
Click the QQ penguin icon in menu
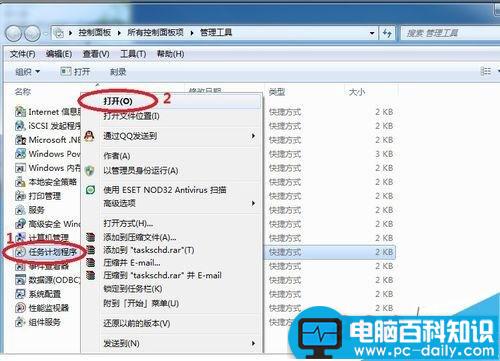(89, 136)
